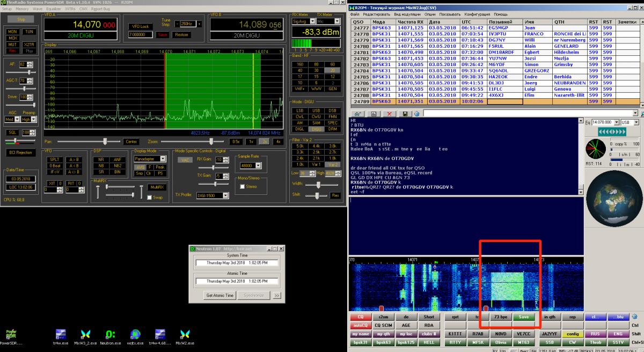Check the Swap box in MultiRX
The height and width of the screenshot is (352, 644).
click(150, 197)
